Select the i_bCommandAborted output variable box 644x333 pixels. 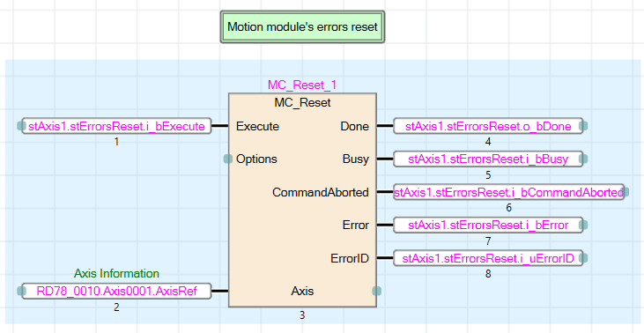pyautogui.click(x=508, y=192)
